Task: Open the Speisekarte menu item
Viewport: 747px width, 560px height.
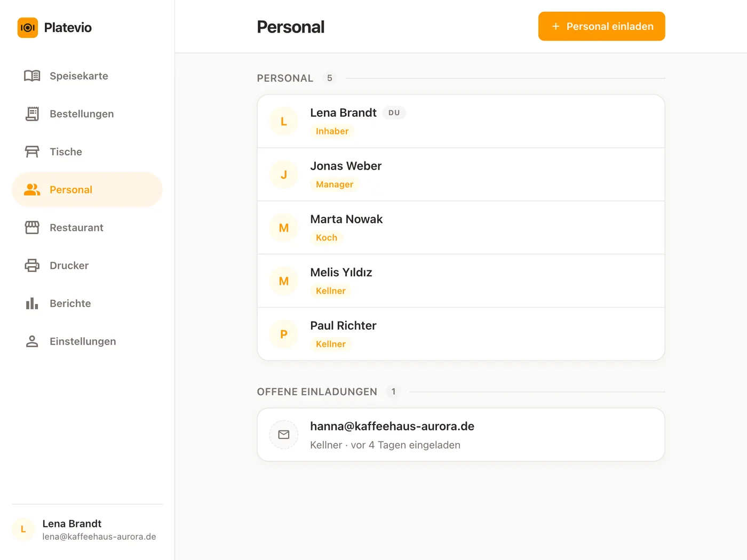Action: pos(87,76)
